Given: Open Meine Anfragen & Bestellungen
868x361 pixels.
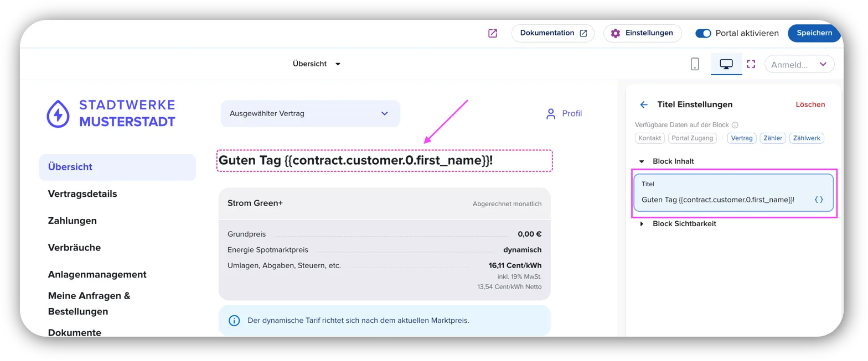Looking at the screenshot, I should click(x=89, y=304).
